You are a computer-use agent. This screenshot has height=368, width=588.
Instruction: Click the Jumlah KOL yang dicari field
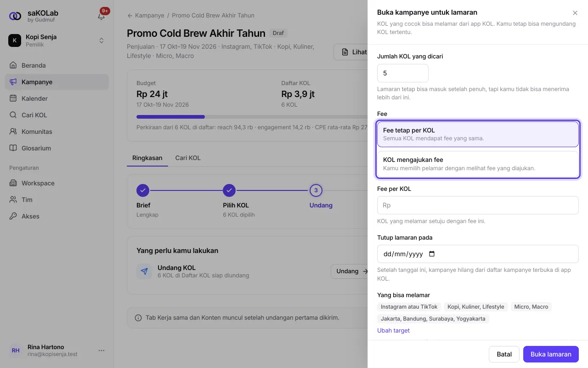pyautogui.click(x=403, y=73)
